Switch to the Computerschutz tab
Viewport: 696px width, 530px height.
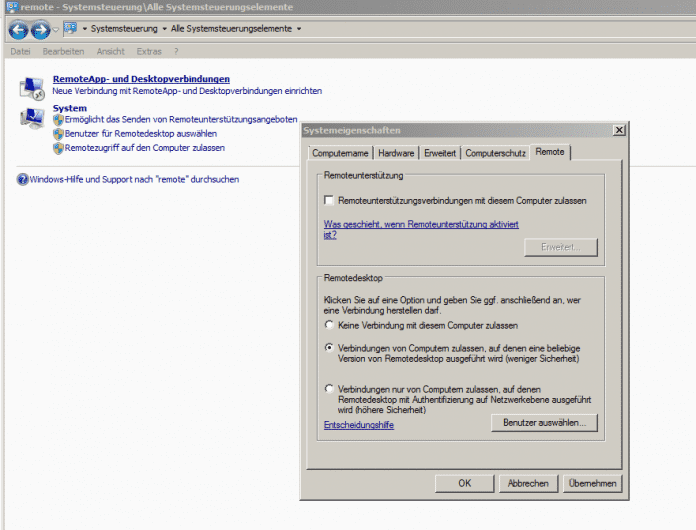pos(495,152)
